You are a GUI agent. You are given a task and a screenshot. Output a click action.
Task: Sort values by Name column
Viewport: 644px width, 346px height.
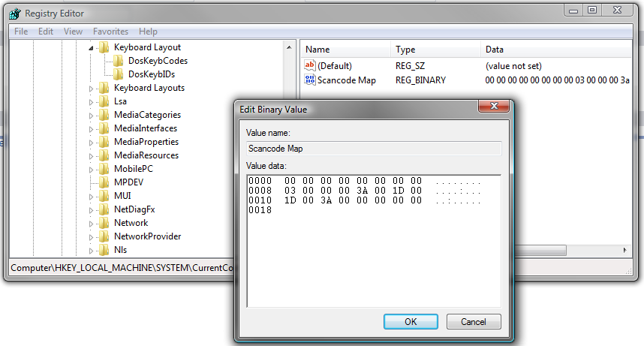click(x=345, y=50)
